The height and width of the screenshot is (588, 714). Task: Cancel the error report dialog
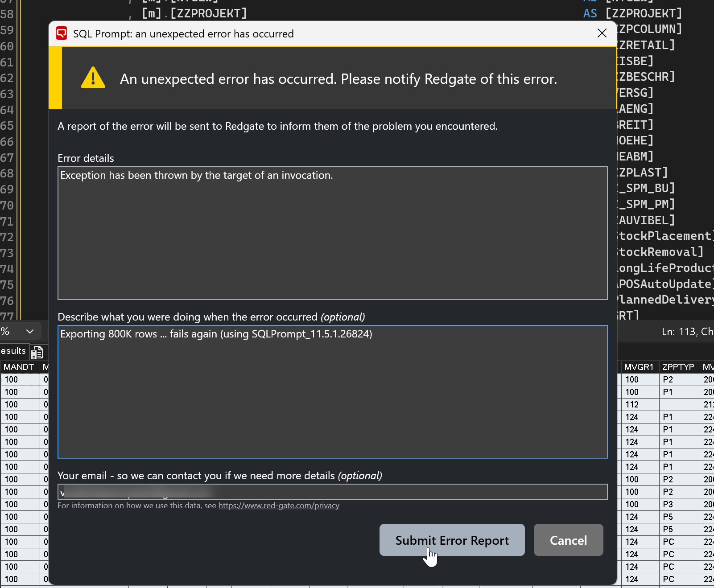tap(568, 540)
